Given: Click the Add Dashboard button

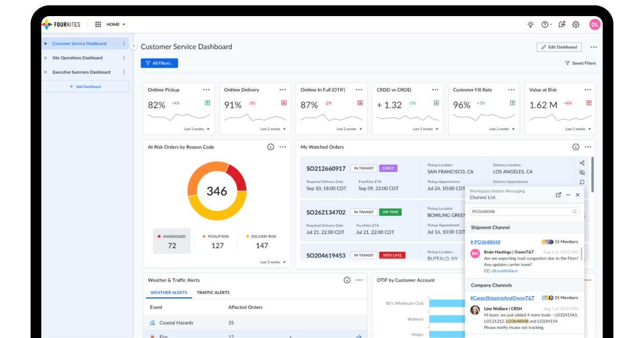Looking at the screenshot, I should [x=85, y=86].
